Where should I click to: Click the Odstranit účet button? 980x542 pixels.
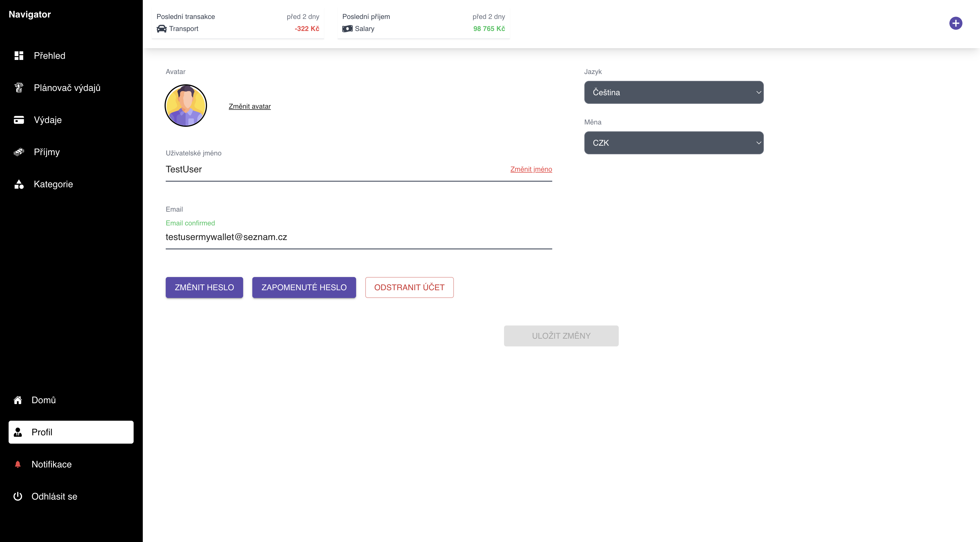[409, 287]
